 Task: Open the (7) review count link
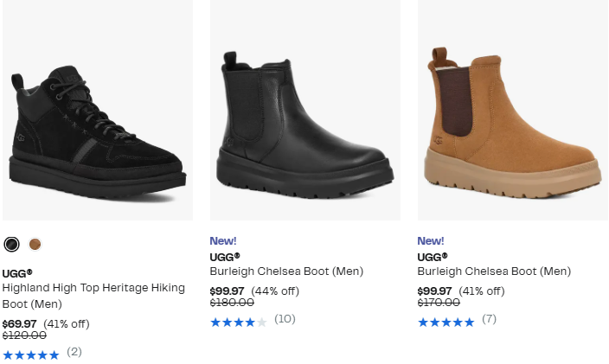(489, 319)
